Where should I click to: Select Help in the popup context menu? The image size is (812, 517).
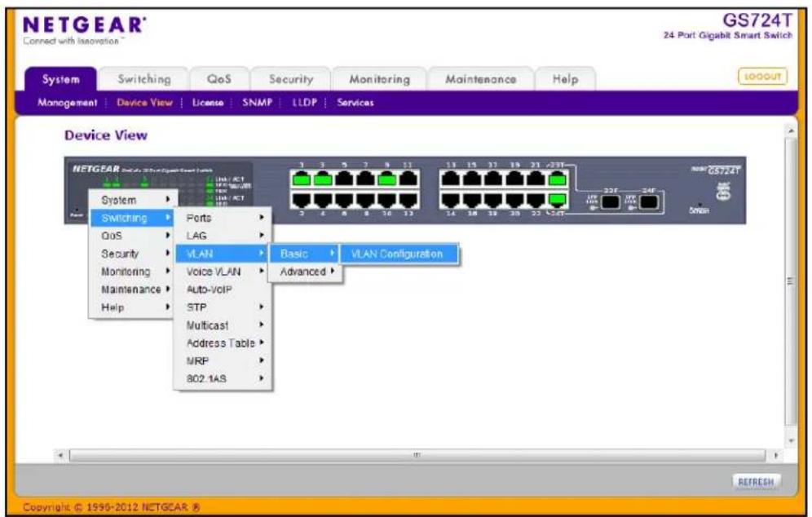132,307
